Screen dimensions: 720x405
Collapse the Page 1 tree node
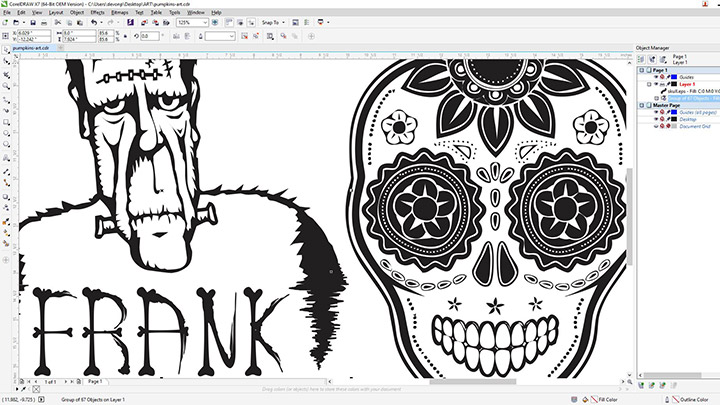point(641,70)
